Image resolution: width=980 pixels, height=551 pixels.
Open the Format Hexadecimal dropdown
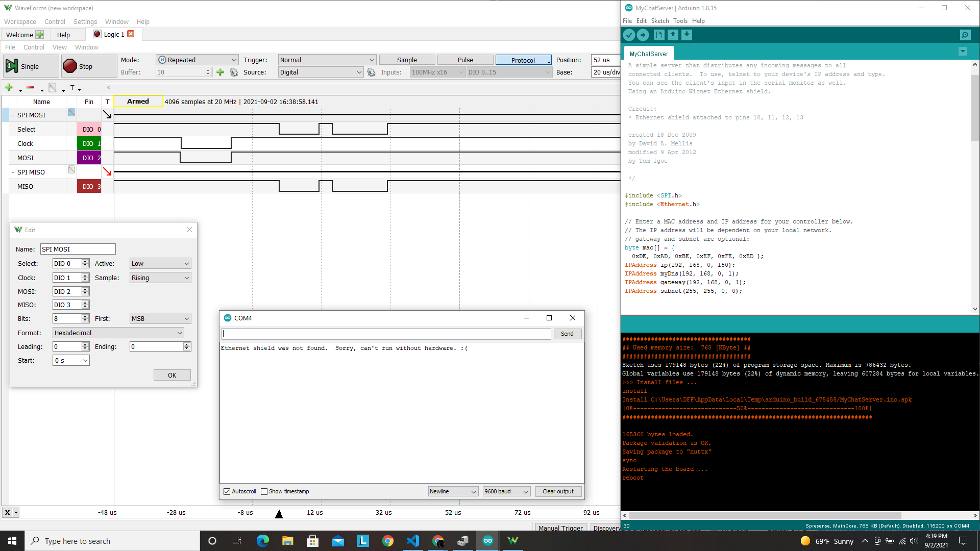[x=118, y=333]
